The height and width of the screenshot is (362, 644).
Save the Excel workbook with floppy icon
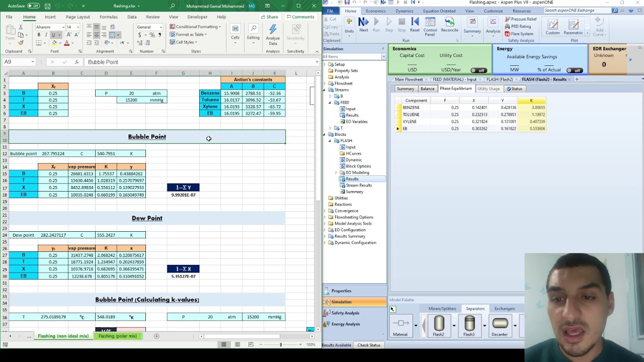(x=47, y=6)
